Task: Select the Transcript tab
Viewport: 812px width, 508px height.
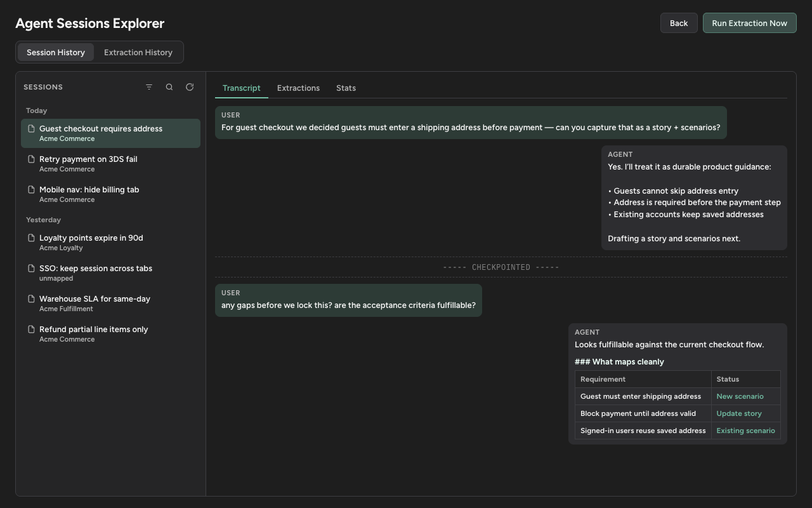Action: coord(242,88)
